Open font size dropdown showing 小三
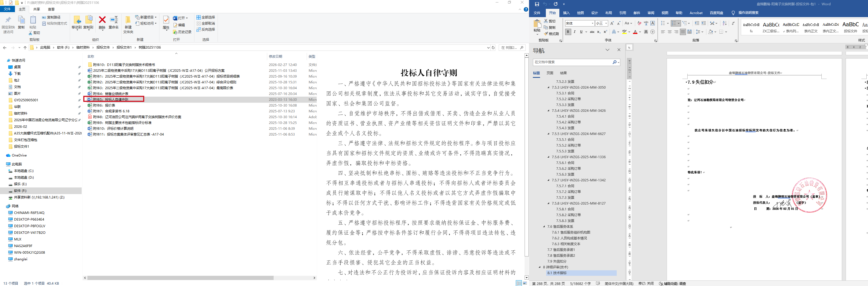Screen dimensions: 868x286 [x=606, y=23]
